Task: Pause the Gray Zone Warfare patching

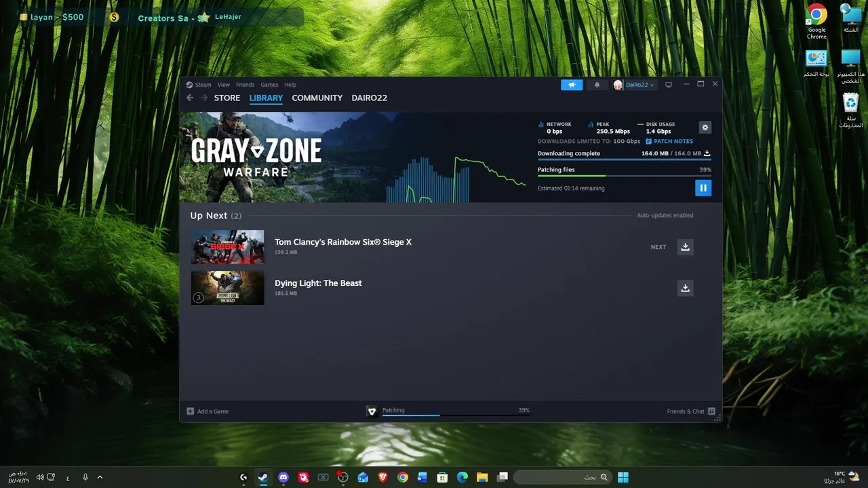Action: [703, 188]
